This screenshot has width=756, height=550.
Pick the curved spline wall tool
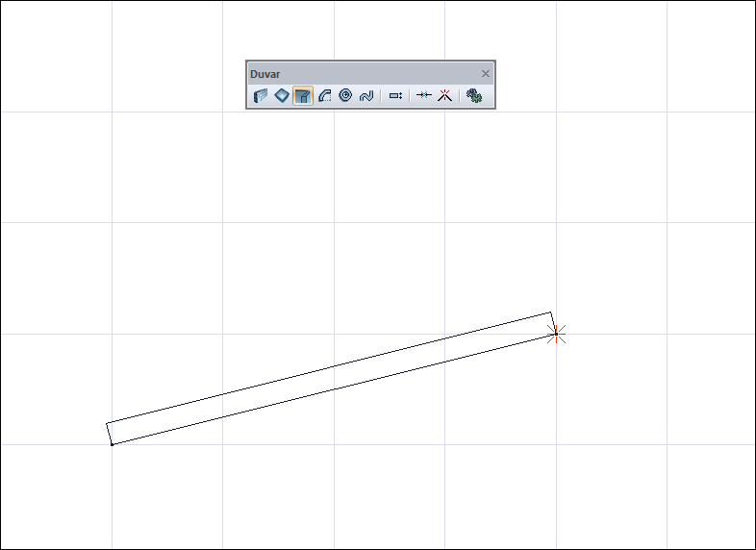coord(366,95)
